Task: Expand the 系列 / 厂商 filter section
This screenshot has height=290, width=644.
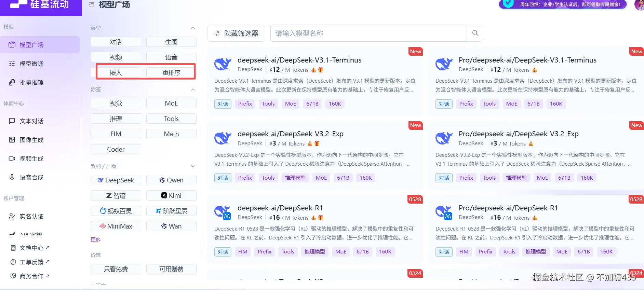Action: [x=193, y=166]
